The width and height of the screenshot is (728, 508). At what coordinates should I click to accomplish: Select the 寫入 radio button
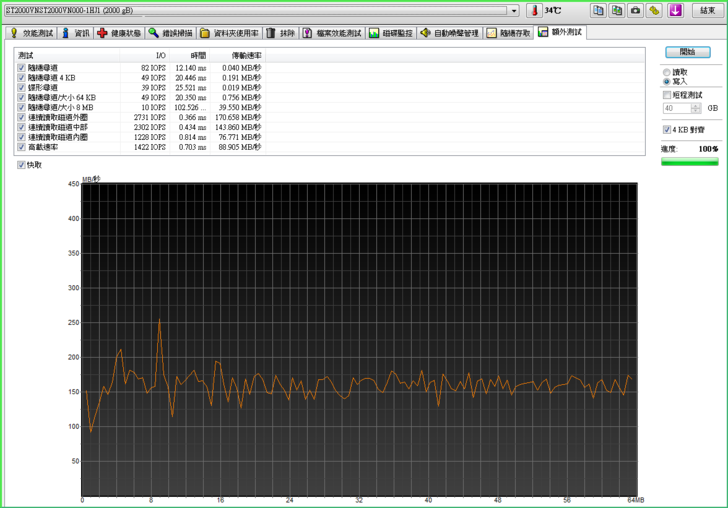667,82
